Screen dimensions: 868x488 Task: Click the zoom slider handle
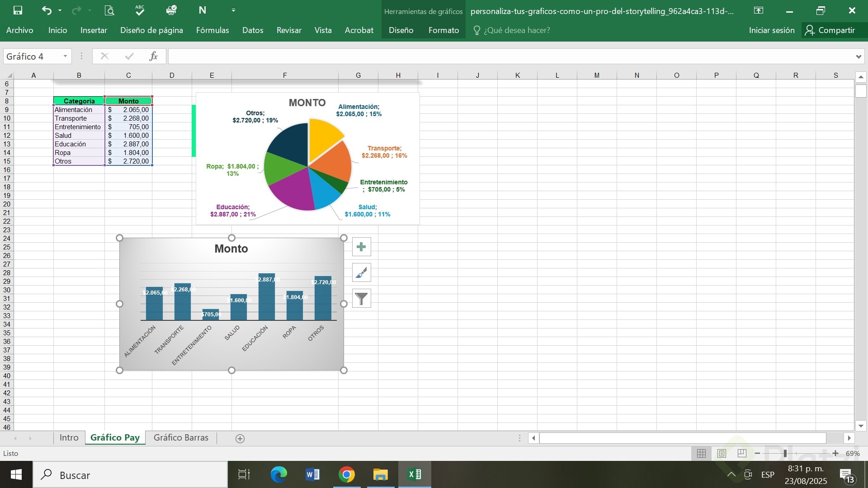tap(785, 453)
